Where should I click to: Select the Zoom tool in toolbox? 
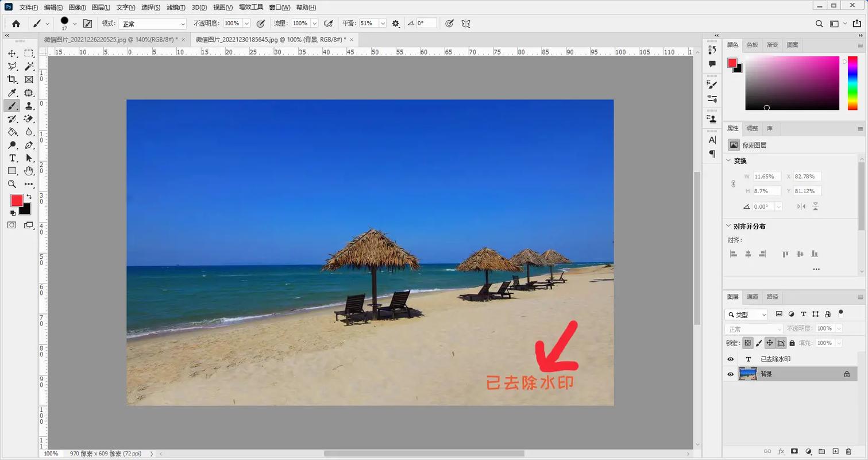tap(12, 184)
